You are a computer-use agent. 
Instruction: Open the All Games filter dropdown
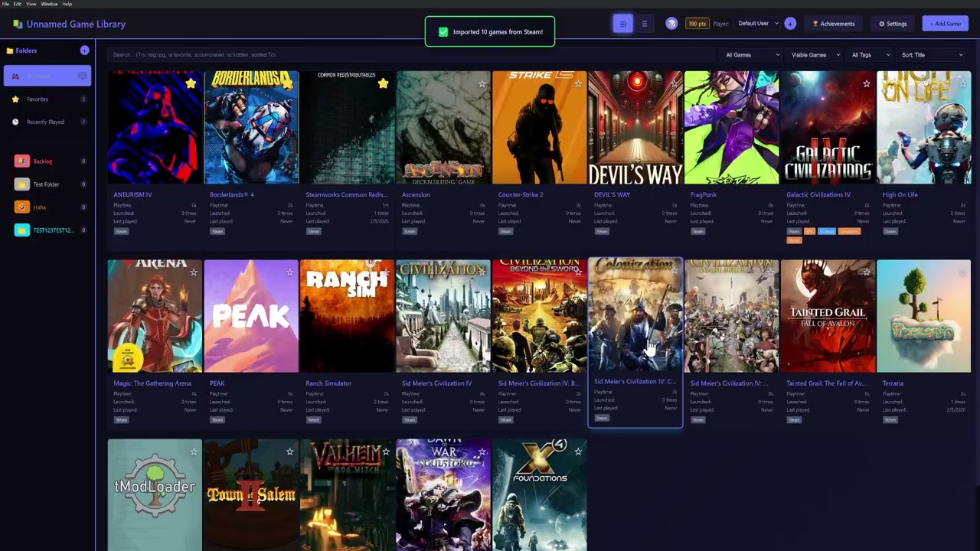pos(752,55)
